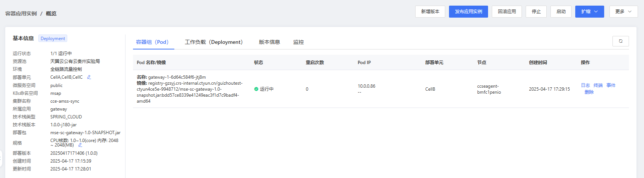Select the 监控 tab
The image size is (644, 178).
coord(298,42)
